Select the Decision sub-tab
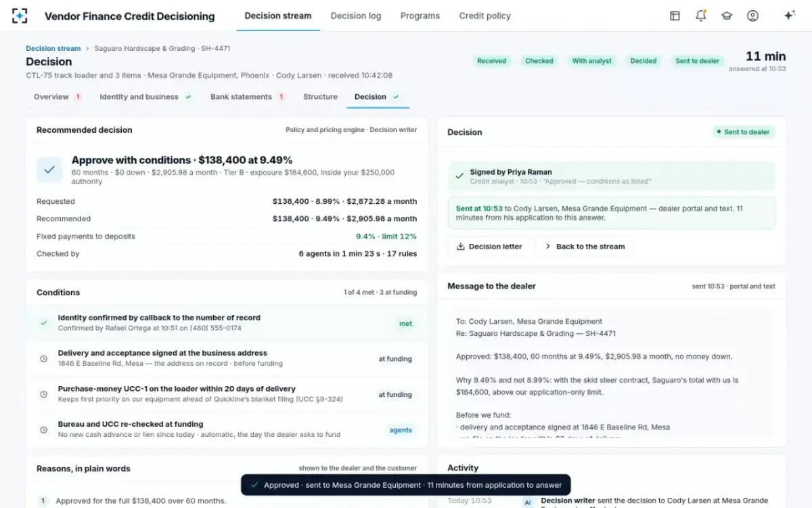Viewport: 812px width, 508px height. [378, 97]
